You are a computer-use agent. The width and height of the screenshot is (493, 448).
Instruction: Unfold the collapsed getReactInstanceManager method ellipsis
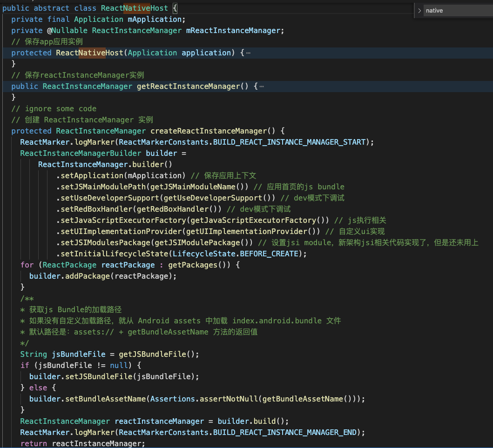point(262,87)
